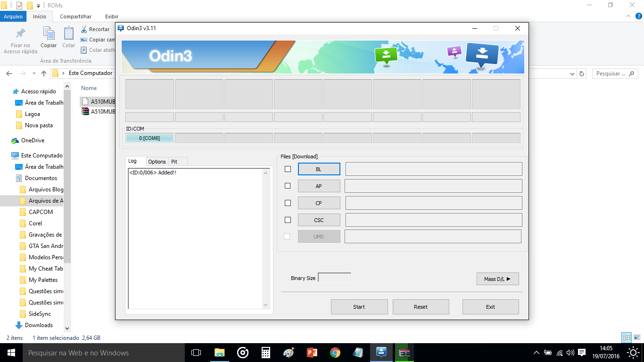
Task: Click the Reset button in Odin3
Action: [421, 307]
